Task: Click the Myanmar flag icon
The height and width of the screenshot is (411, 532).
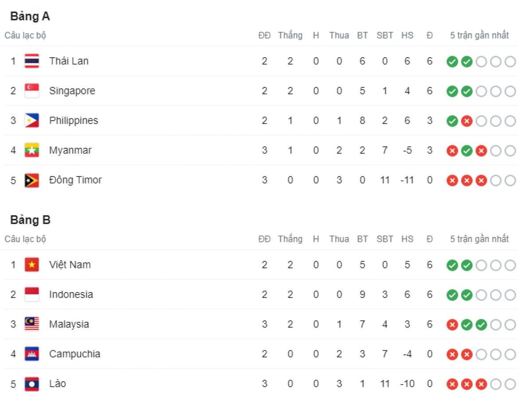Action: point(32,150)
